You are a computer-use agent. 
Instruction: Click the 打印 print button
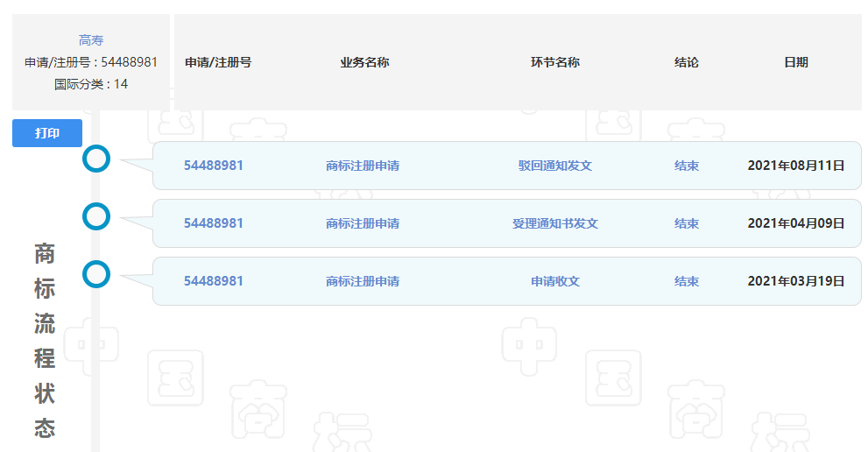click(x=47, y=133)
